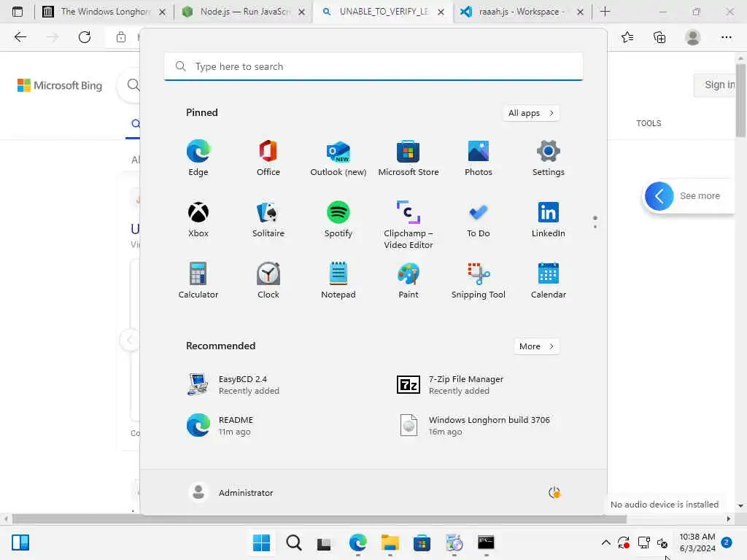747x560 pixels.
Task: Launch Calculator
Action: pos(198,281)
